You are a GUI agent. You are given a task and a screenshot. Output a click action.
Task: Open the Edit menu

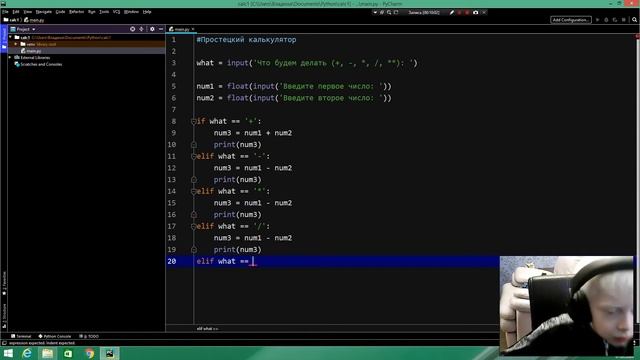(x=16, y=12)
